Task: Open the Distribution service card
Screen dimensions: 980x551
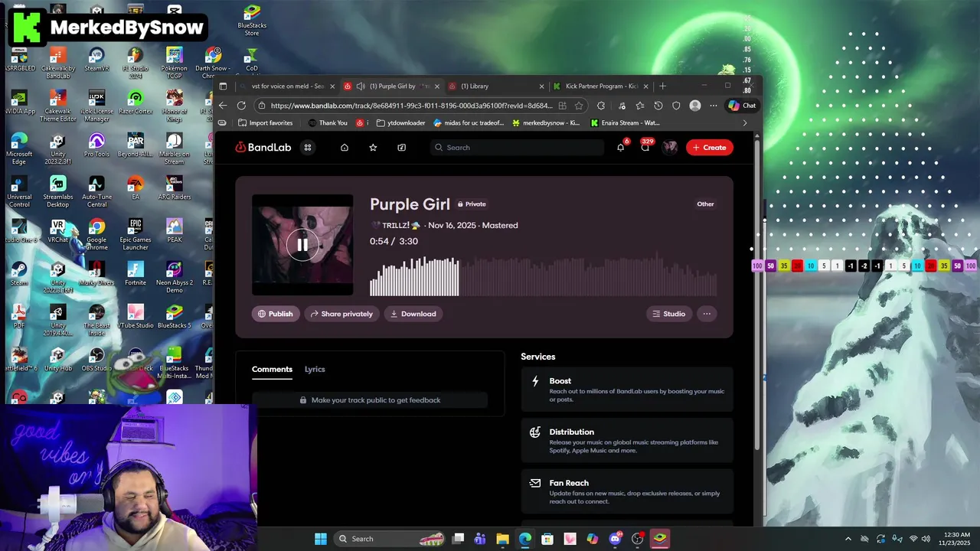Action: pyautogui.click(x=627, y=441)
